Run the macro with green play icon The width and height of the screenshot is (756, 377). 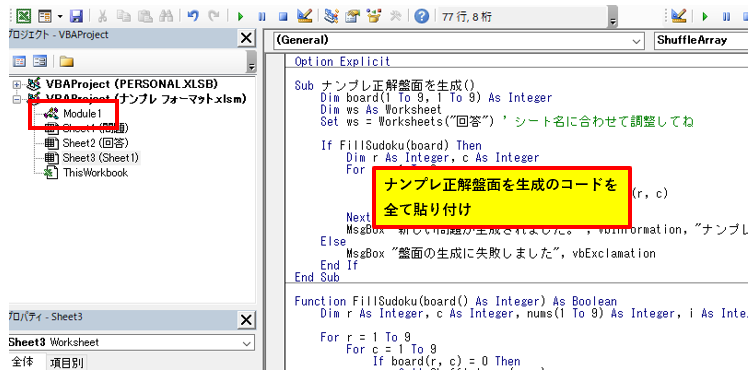click(x=240, y=17)
